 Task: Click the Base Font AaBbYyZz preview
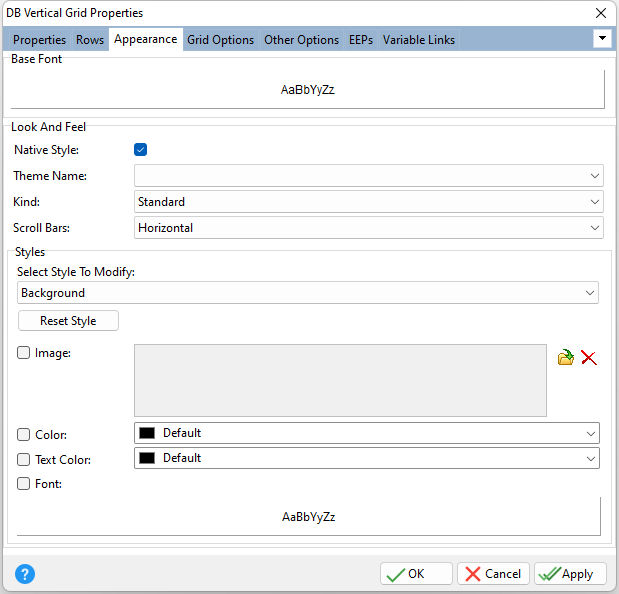(308, 89)
